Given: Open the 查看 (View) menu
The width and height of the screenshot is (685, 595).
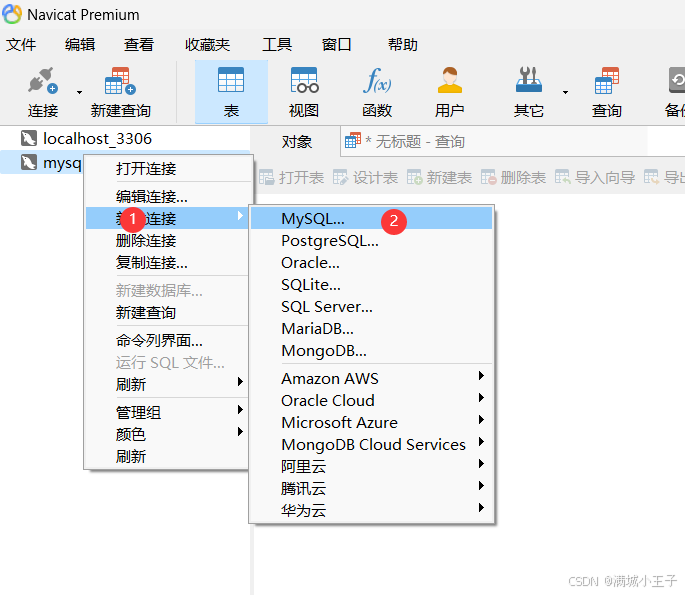Looking at the screenshot, I should pos(138,45).
